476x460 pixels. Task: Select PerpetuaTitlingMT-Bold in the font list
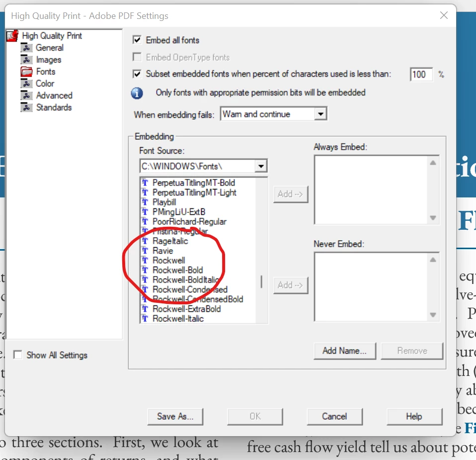click(194, 183)
